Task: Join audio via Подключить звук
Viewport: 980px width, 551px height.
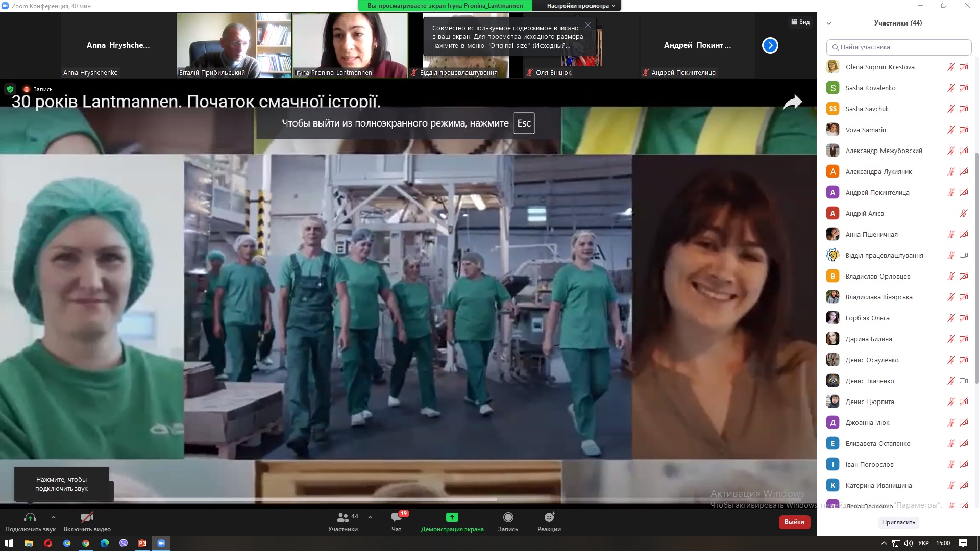Action: click(x=30, y=518)
